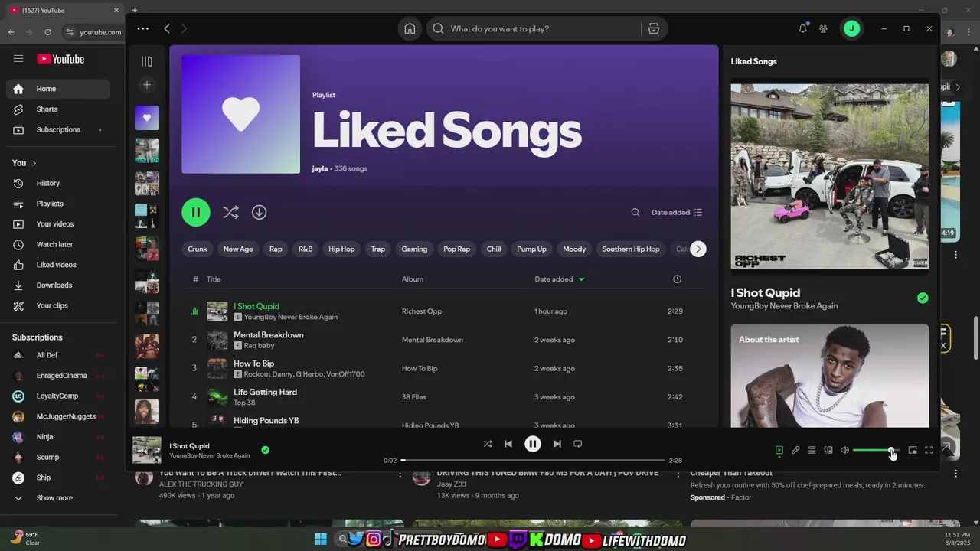Open Browse icon in search bar
The image size is (980, 551).
pos(654,28)
